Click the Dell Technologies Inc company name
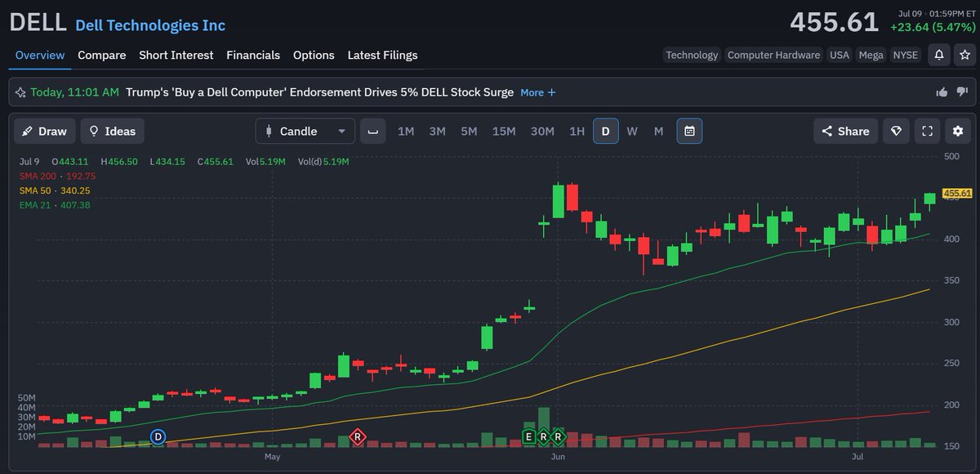The image size is (980, 474). (150, 25)
